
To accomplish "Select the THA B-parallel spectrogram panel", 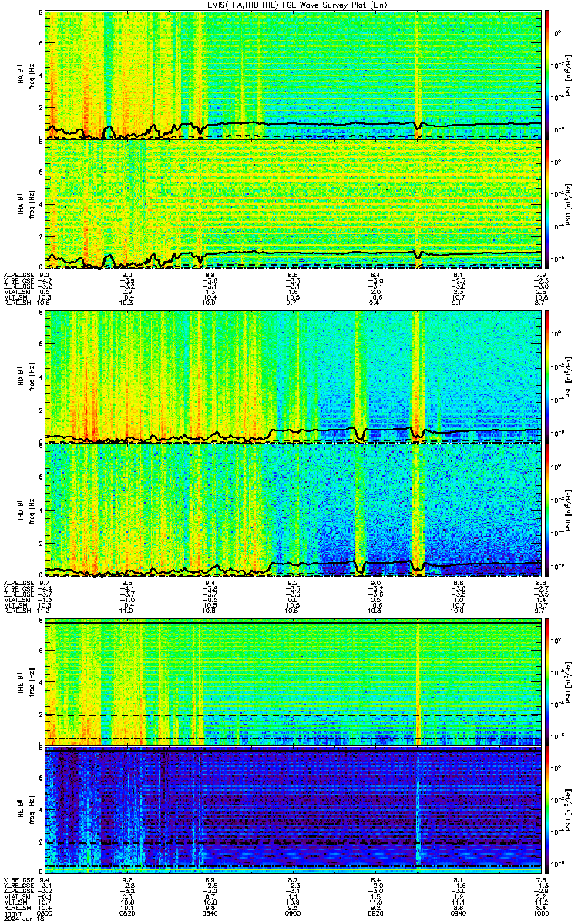I will [x=293, y=204].
